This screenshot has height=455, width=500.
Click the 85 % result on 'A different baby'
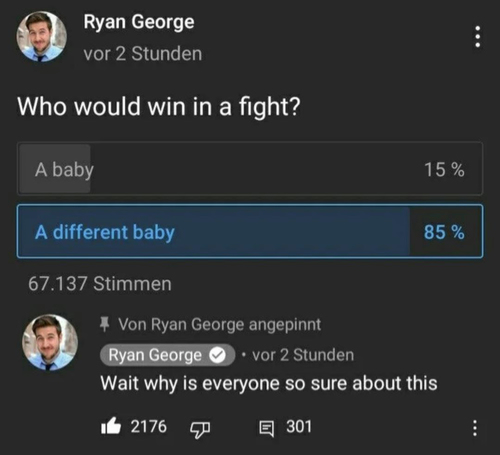tap(444, 232)
